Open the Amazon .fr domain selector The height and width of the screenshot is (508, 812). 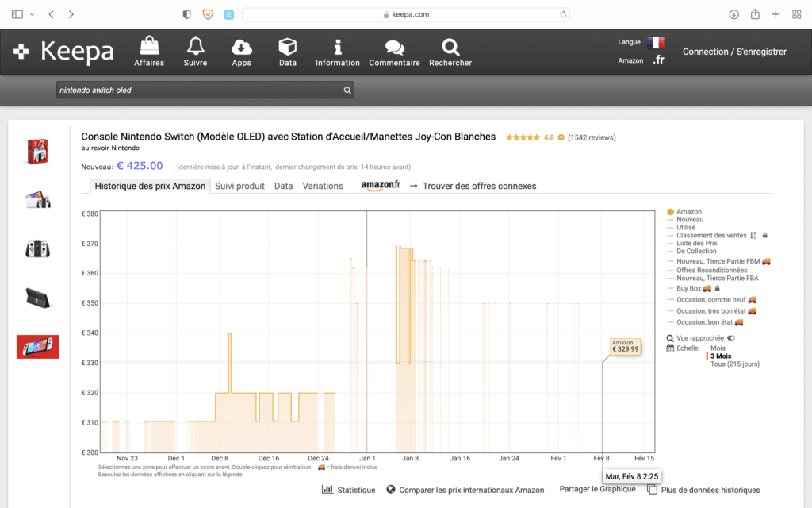(x=658, y=60)
